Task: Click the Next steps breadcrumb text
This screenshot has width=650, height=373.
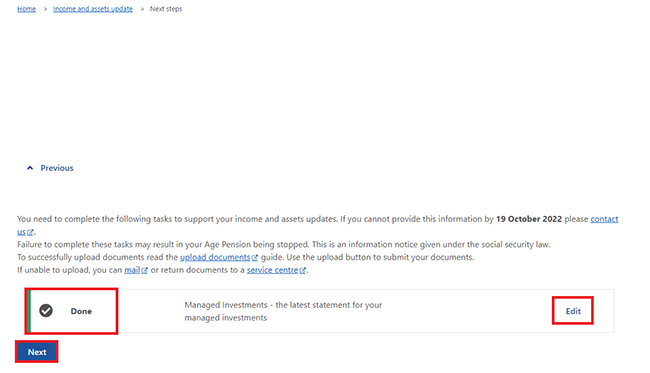Action: [x=166, y=9]
